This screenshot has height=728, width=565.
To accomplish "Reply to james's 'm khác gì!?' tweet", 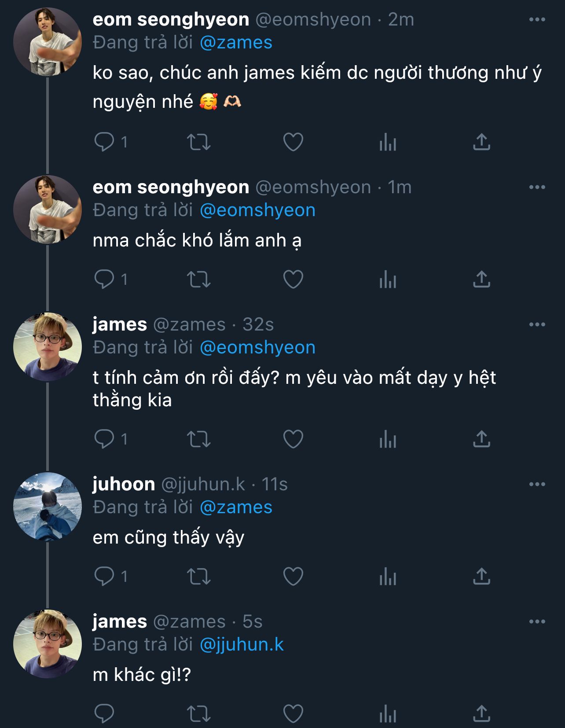I will click(x=104, y=713).
